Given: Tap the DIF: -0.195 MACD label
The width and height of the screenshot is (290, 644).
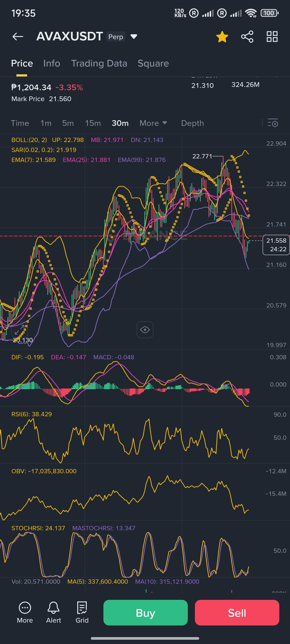Looking at the screenshot, I should tap(28, 357).
